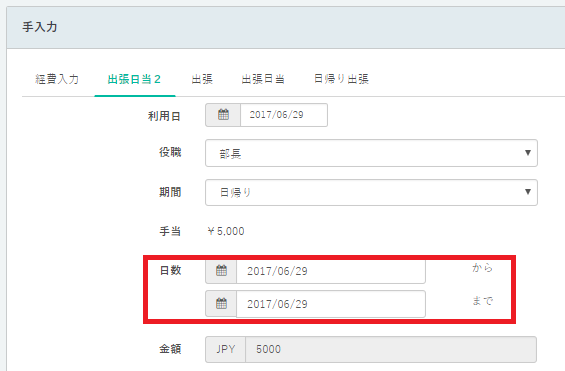Click the 手入力 panel header
Image resolution: width=565 pixels, height=371 pixels.
pos(286,27)
